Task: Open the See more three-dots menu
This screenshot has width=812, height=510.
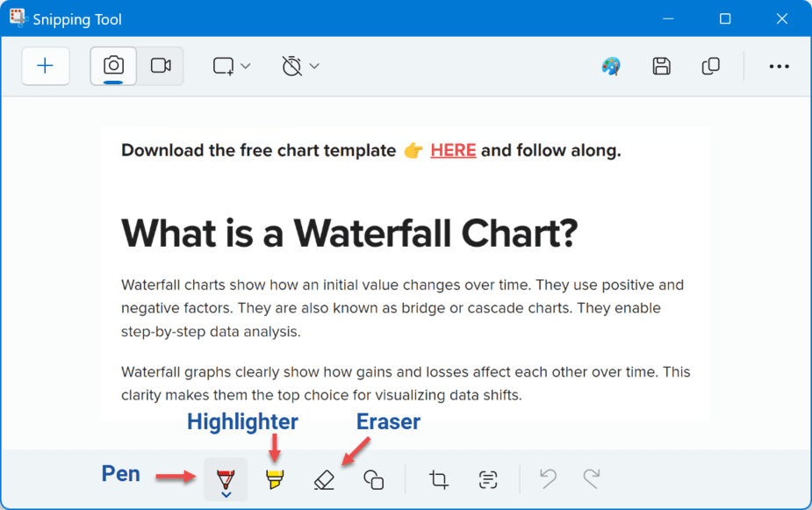Action: (779, 67)
